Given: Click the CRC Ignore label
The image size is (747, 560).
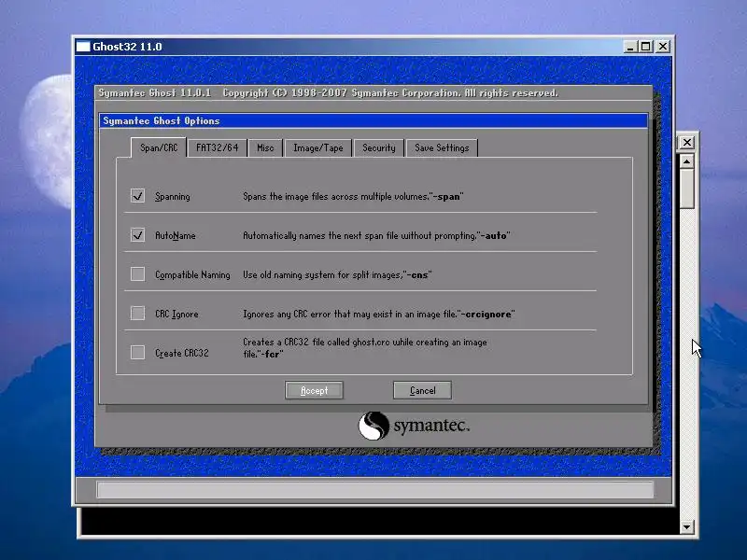Looking at the screenshot, I should click(176, 314).
